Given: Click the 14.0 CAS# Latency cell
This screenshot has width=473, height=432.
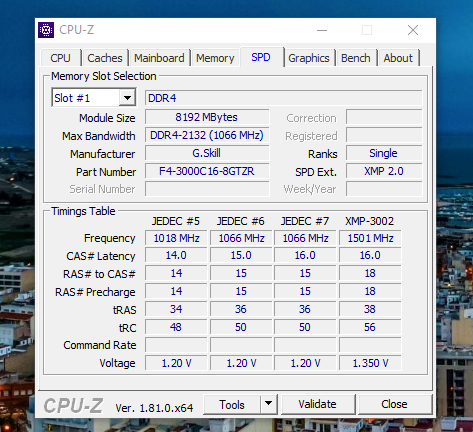Looking at the screenshot, I should 176,255.
